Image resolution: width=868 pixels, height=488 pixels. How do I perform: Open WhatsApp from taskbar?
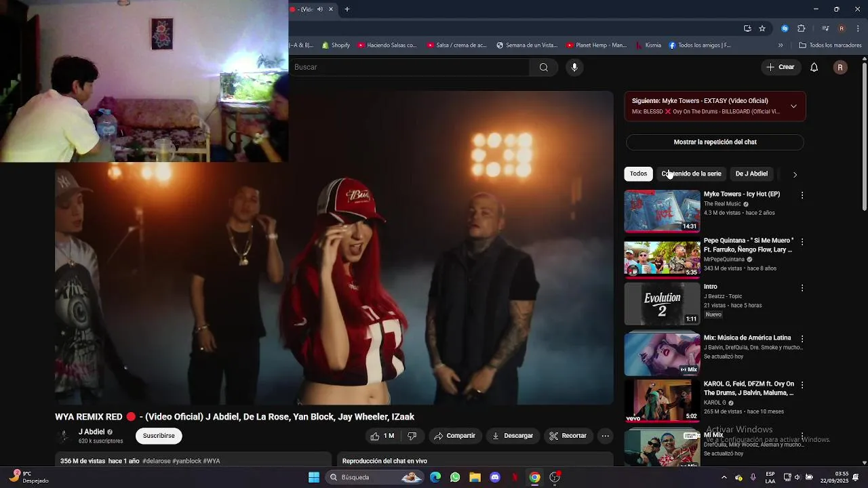point(455,477)
